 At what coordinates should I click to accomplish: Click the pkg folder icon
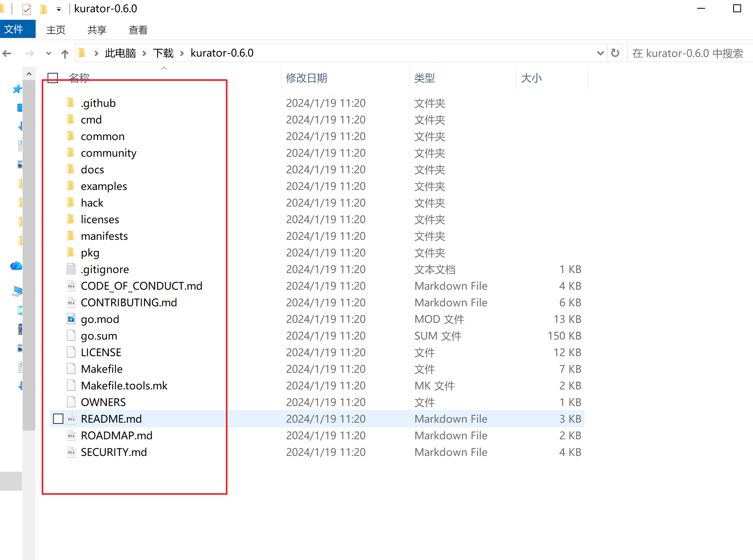point(71,252)
